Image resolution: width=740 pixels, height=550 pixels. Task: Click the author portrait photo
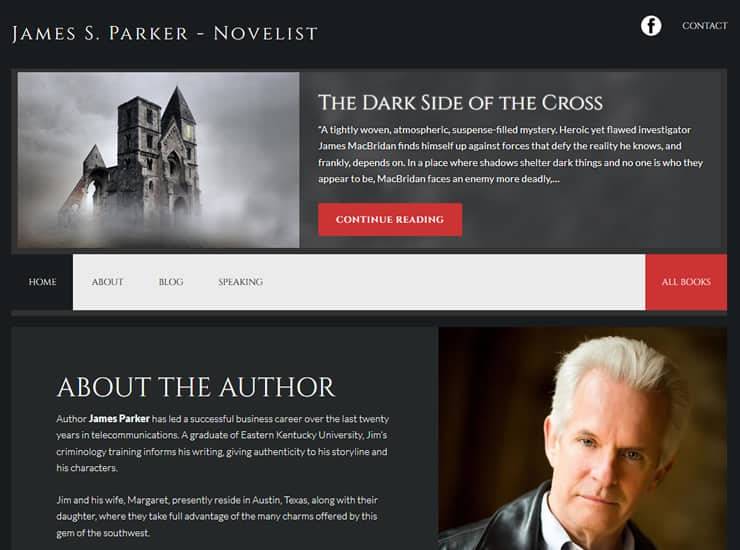583,439
